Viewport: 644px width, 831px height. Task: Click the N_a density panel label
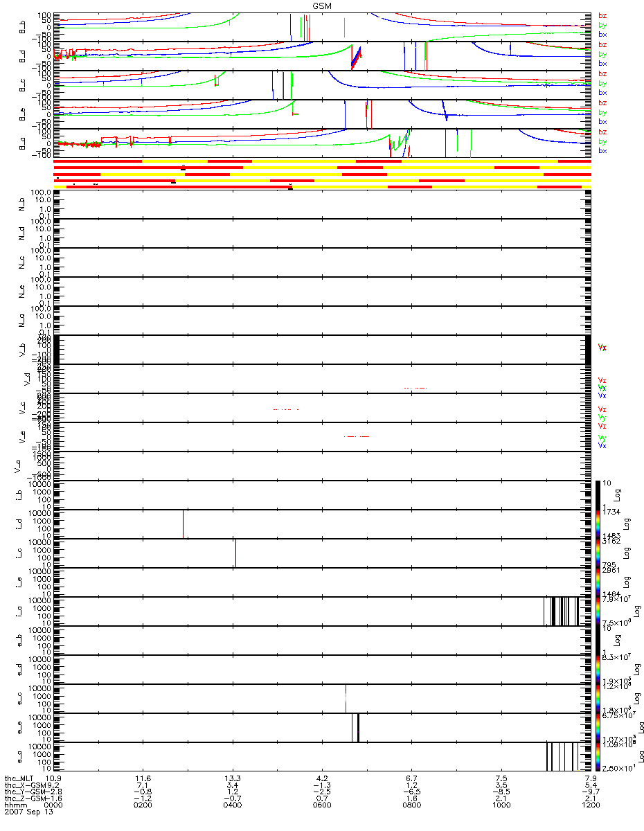[21, 320]
